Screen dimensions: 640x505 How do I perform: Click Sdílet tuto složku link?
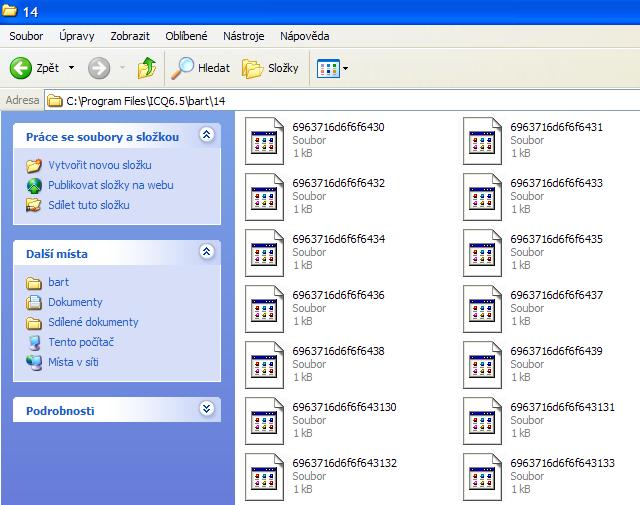click(89, 205)
